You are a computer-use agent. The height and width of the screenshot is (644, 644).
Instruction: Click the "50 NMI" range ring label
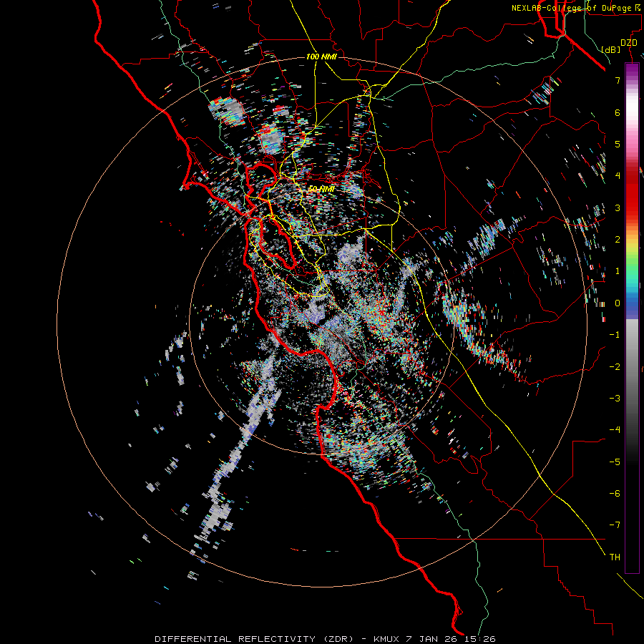click(321, 189)
